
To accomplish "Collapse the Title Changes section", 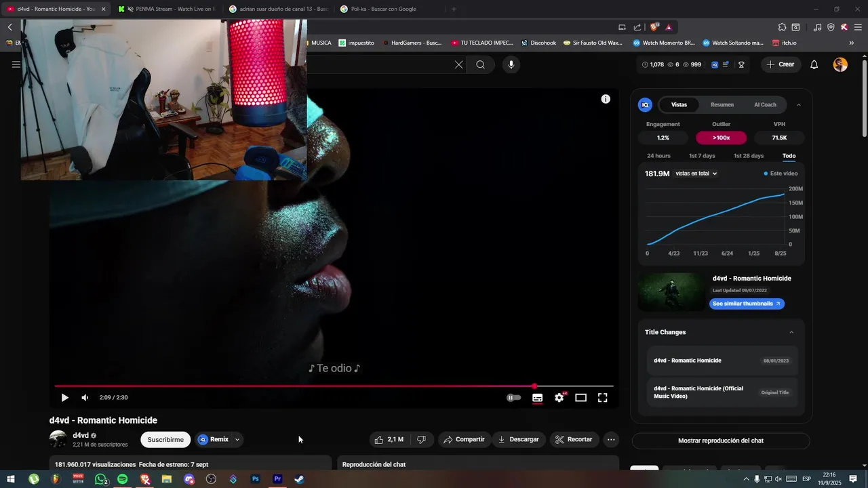I will coord(791,332).
